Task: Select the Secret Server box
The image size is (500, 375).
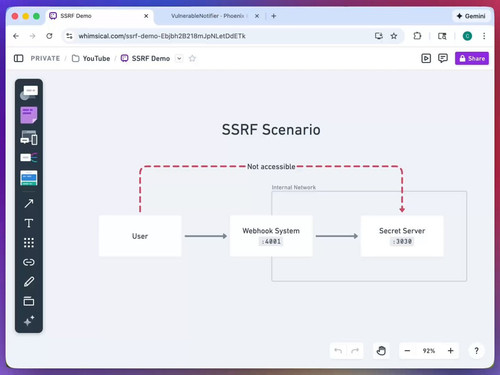Action: (x=402, y=236)
